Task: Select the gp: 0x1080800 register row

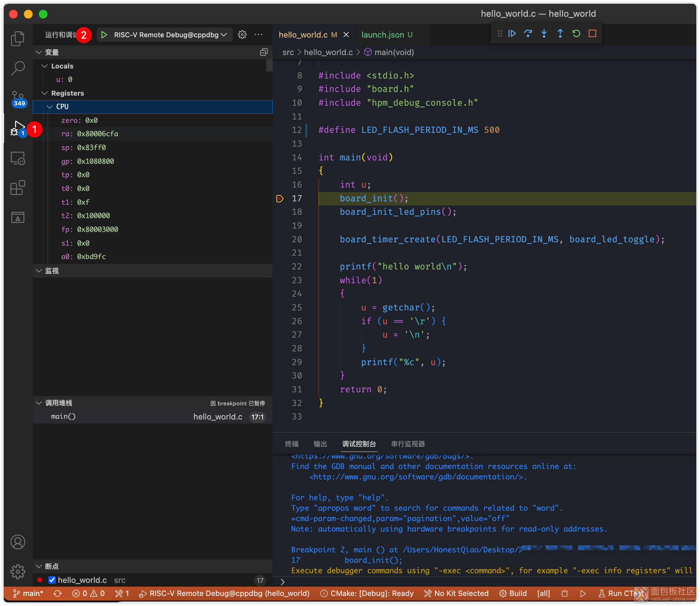Action: pos(153,162)
